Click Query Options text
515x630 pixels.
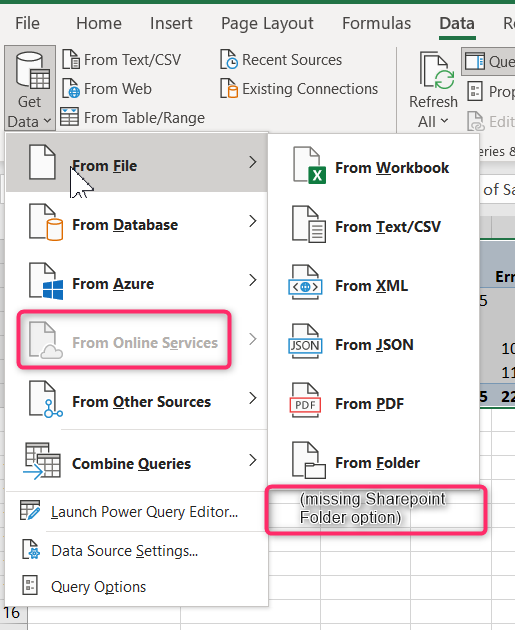click(98, 587)
